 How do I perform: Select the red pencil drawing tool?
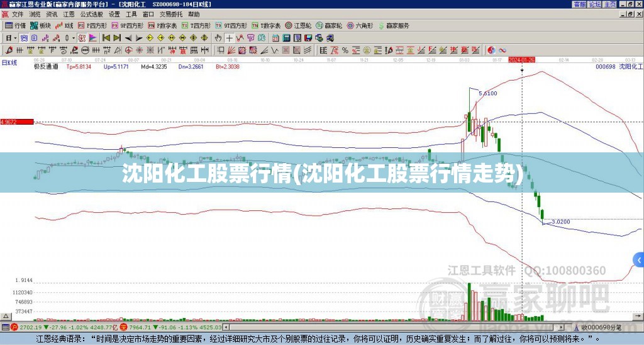pyautogui.click(x=8, y=50)
